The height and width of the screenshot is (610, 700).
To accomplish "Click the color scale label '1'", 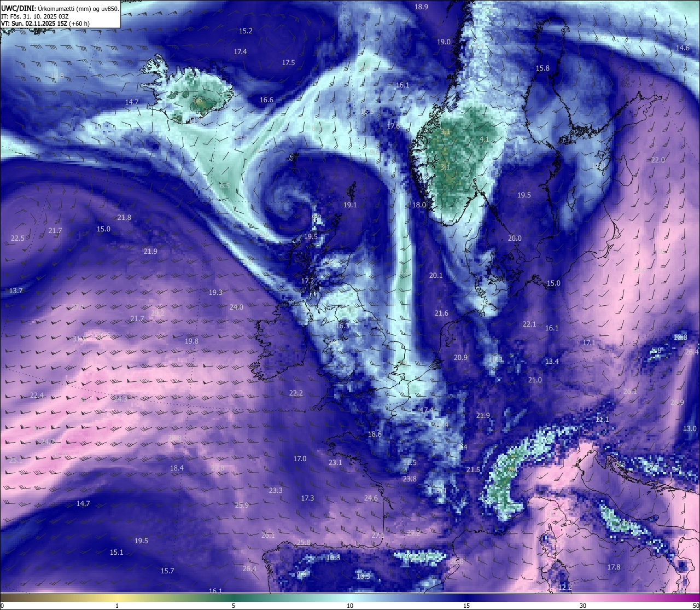I will coord(117,606).
